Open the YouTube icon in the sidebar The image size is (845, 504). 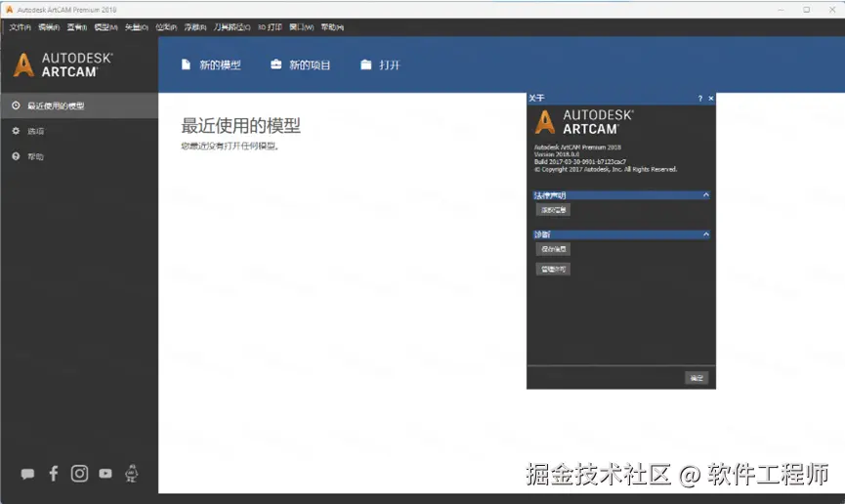[106, 474]
